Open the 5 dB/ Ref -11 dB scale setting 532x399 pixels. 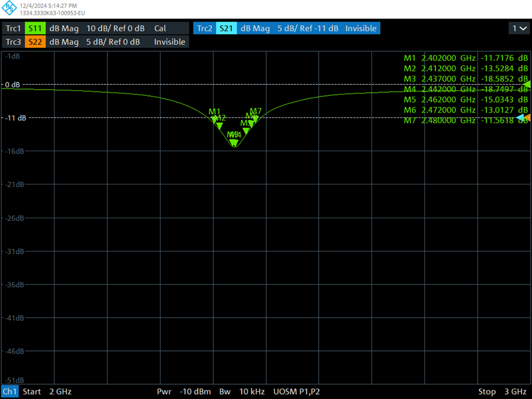[308, 28]
